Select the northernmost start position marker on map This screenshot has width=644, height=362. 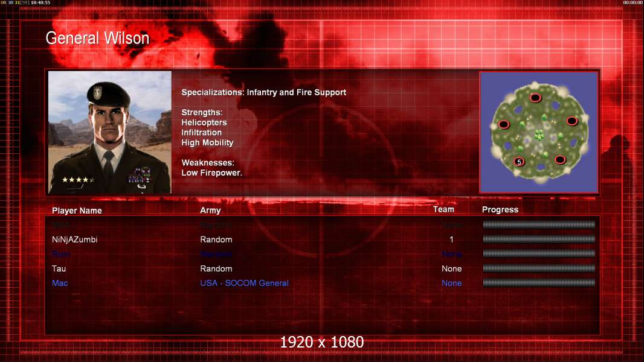pyautogui.click(x=535, y=98)
